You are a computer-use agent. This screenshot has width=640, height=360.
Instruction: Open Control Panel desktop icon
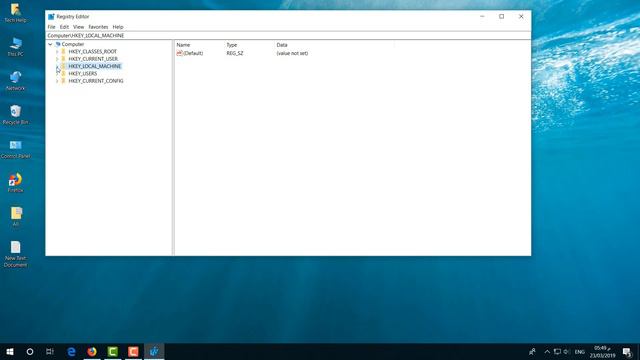click(16, 149)
